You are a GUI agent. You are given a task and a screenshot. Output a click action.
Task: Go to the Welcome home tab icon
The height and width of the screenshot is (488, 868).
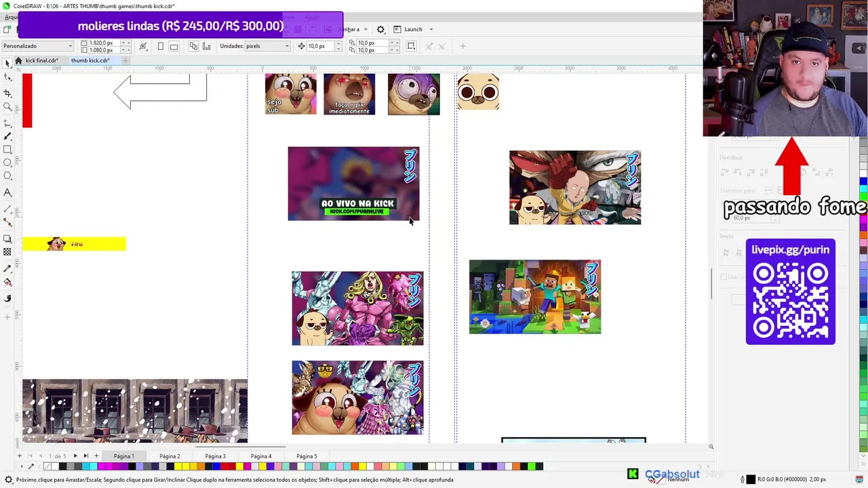[x=18, y=60]
